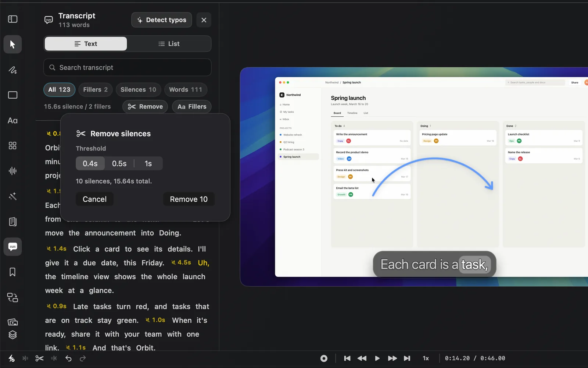Click the 4.5s silence marker before Uh
Image resolution: width=588 pixels, height=368 pixels.
[x=181, y=263]
